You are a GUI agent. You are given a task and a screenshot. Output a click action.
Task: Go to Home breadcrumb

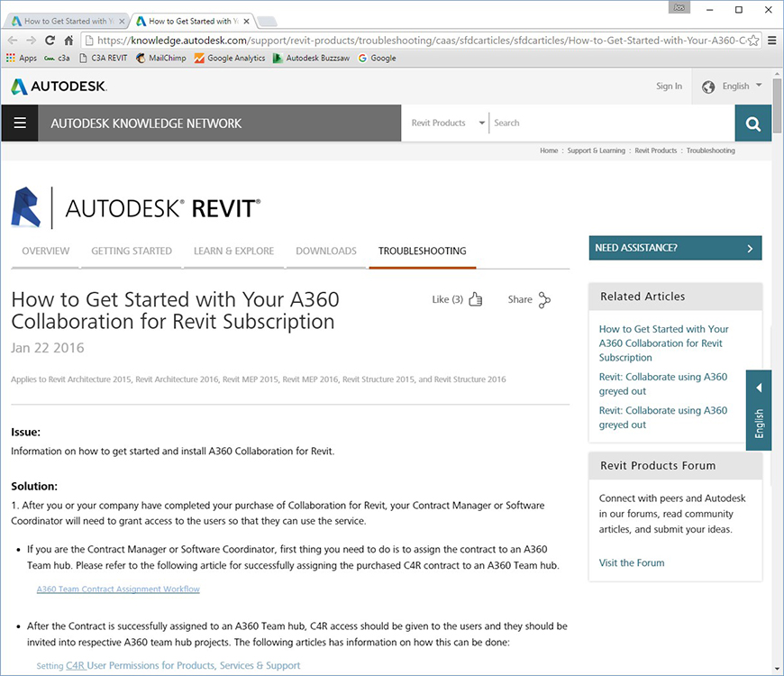[x=549, y=151]
